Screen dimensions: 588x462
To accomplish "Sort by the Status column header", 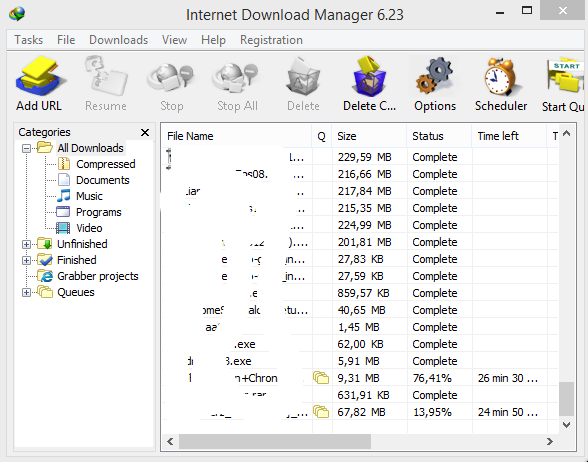I will (x=439, y=136).
